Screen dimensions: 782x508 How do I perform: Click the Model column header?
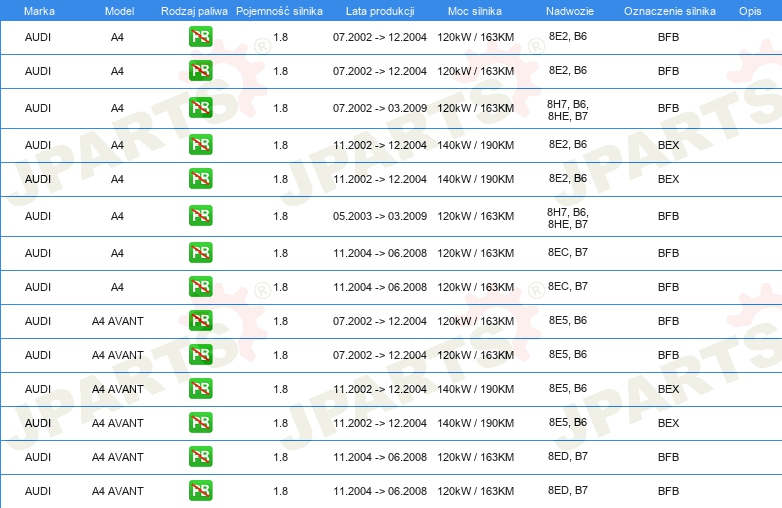(x=118, y=10)
